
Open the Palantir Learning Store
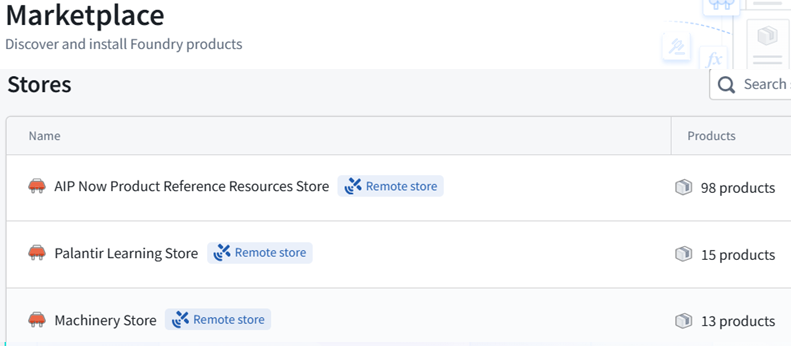point(126,253)
